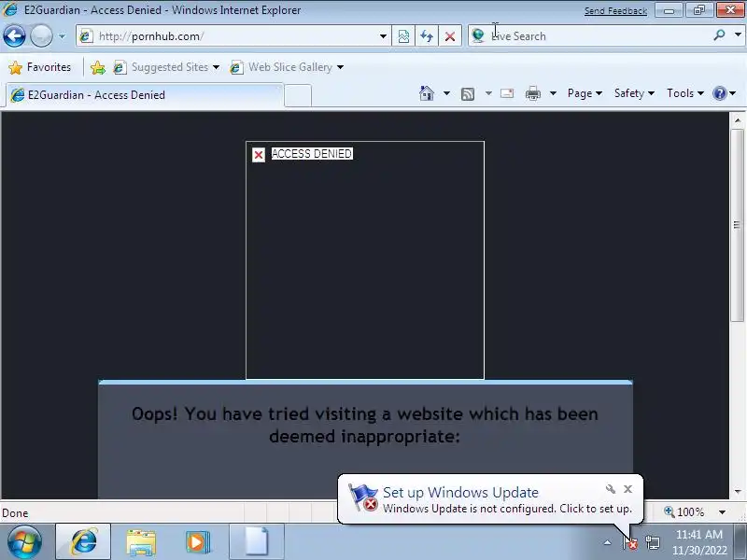Click the Stop loading red X
Viewport: 747px width, 560px height.
pos(450,36)
